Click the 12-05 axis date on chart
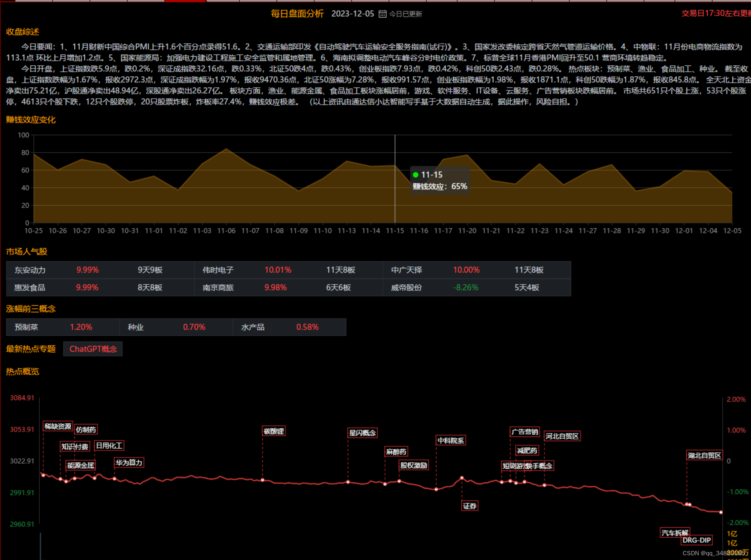 click(x=732, y=231)
